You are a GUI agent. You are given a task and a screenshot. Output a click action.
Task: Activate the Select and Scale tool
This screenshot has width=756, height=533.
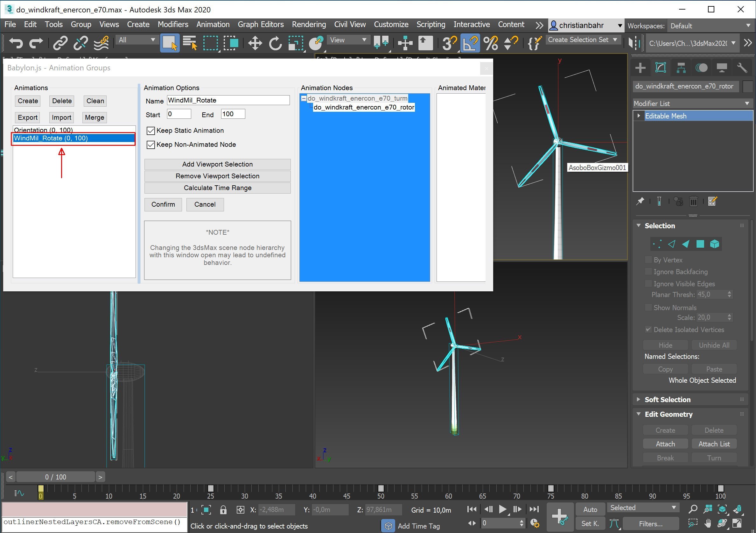[x=296, y=43]
